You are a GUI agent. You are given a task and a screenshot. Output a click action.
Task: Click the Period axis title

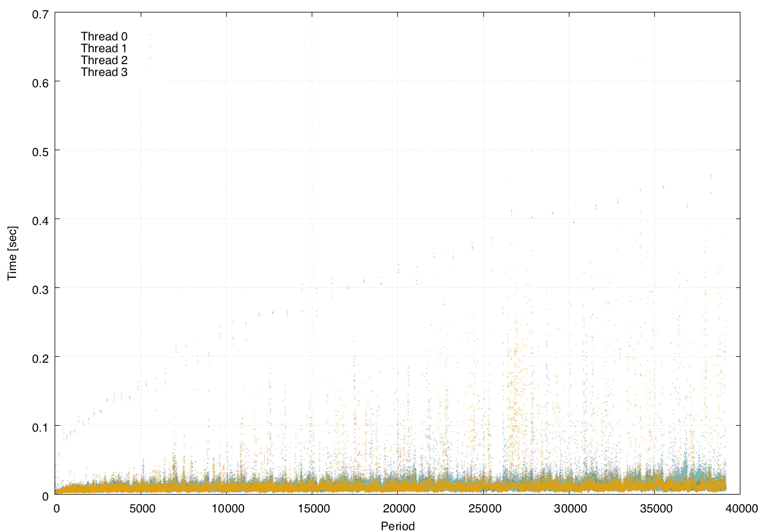point(398,525)
